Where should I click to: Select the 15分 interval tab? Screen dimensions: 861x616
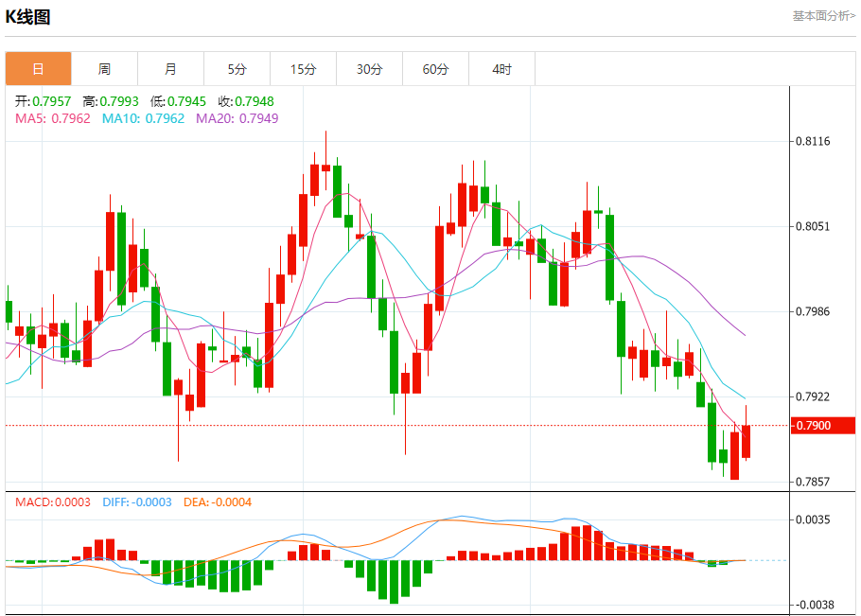point(303,69)
